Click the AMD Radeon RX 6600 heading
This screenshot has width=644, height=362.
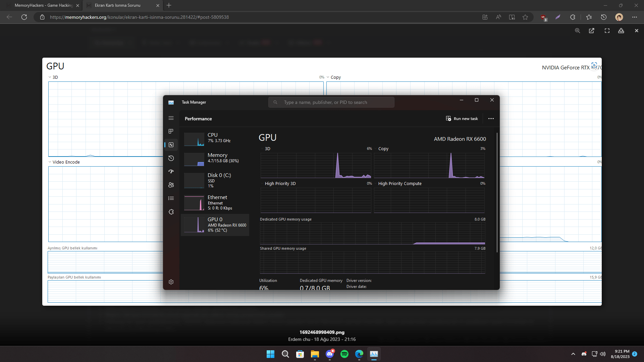click(x=460, y=139)
